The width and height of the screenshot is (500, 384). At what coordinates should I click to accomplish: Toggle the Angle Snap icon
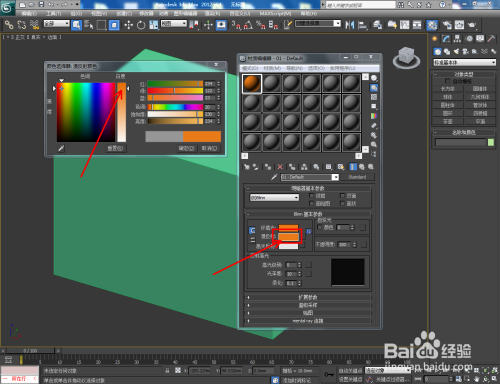(248, 25)
